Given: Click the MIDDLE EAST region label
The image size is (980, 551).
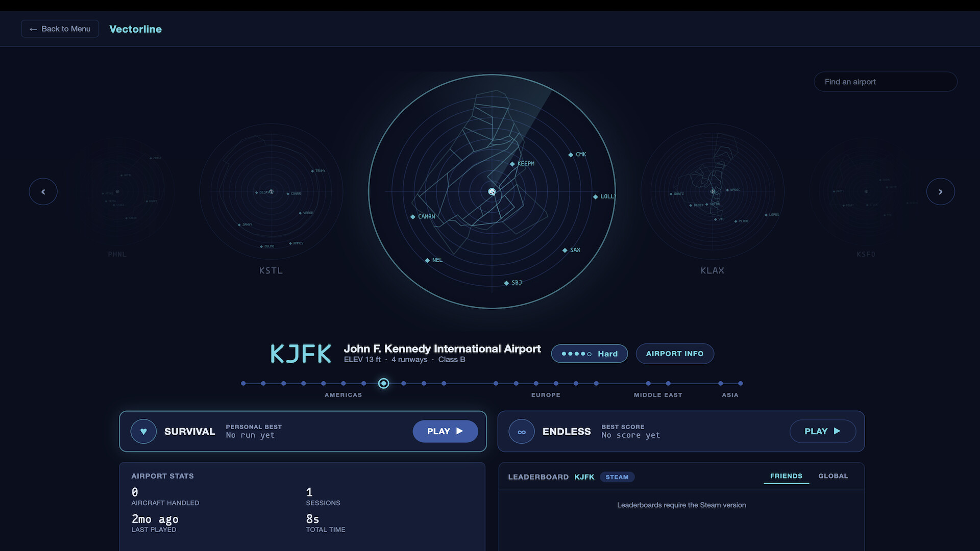Looking at the screenshot, I should point(658,395).
